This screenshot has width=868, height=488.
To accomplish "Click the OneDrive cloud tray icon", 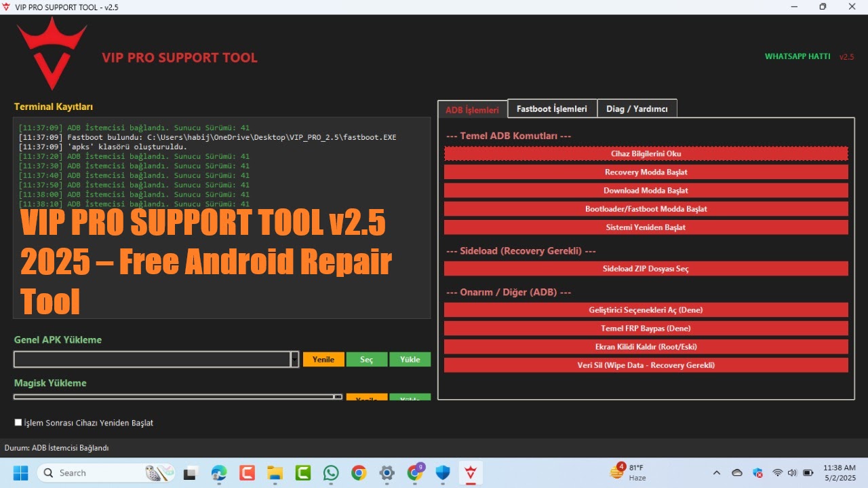I will (x=737, y=472).
